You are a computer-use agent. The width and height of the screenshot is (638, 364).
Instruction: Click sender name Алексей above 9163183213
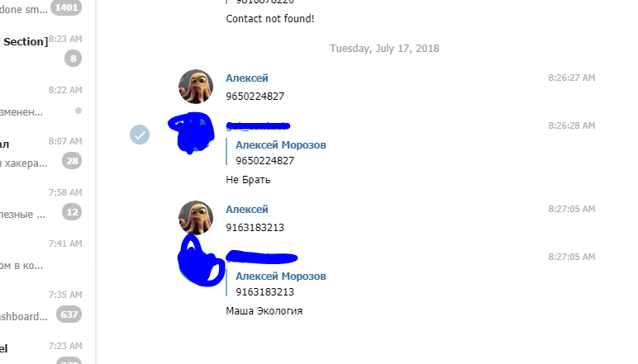[x=247, y=209]
